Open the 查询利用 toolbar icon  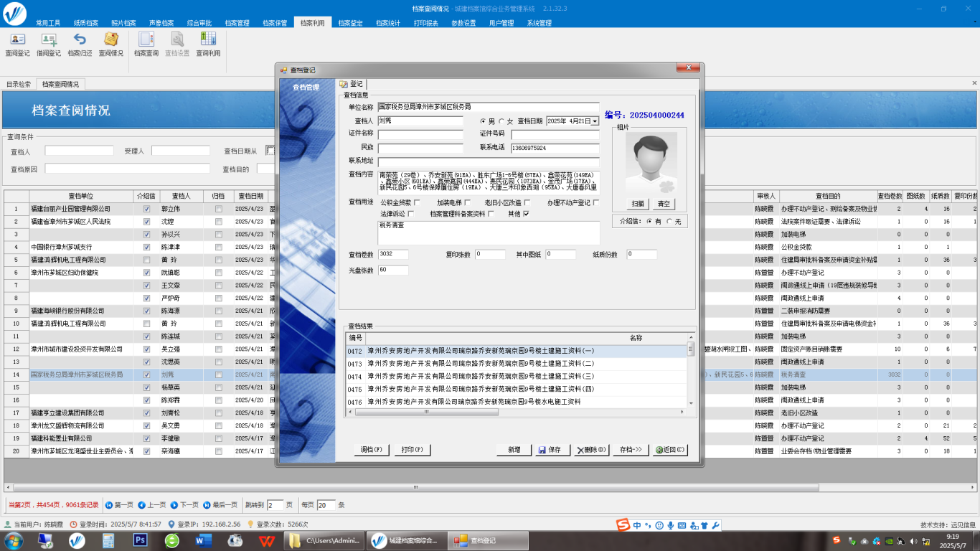coord(208,44)
